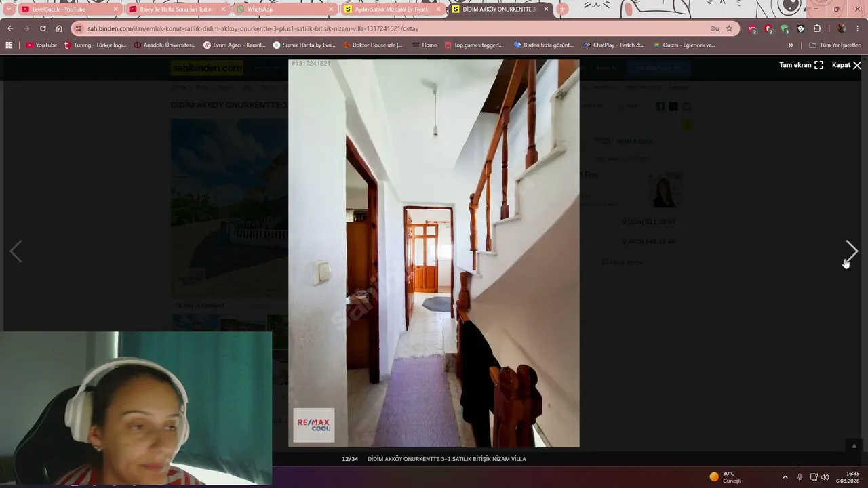The image size is (868, 488).
Task: Show the next photo with right arrow
Action: 852,251
